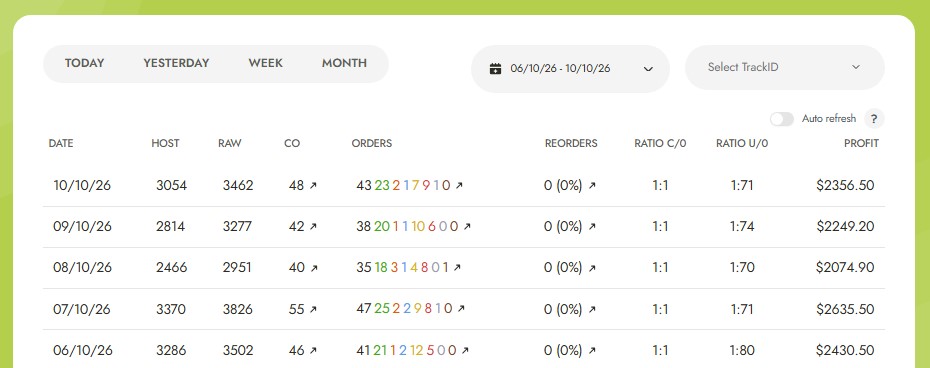Open orders arrow for 07/10/26 row
This screenshot has width=930, height=368.
[461, 309]
